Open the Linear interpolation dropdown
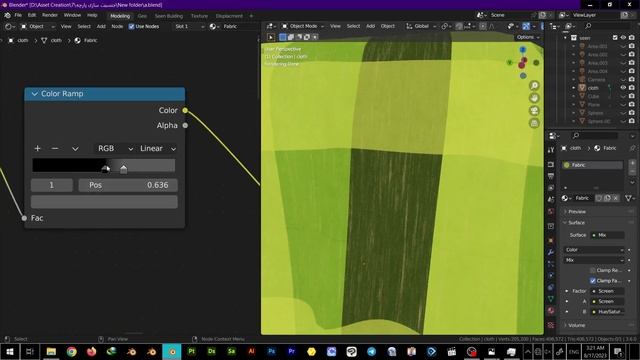 158,149
